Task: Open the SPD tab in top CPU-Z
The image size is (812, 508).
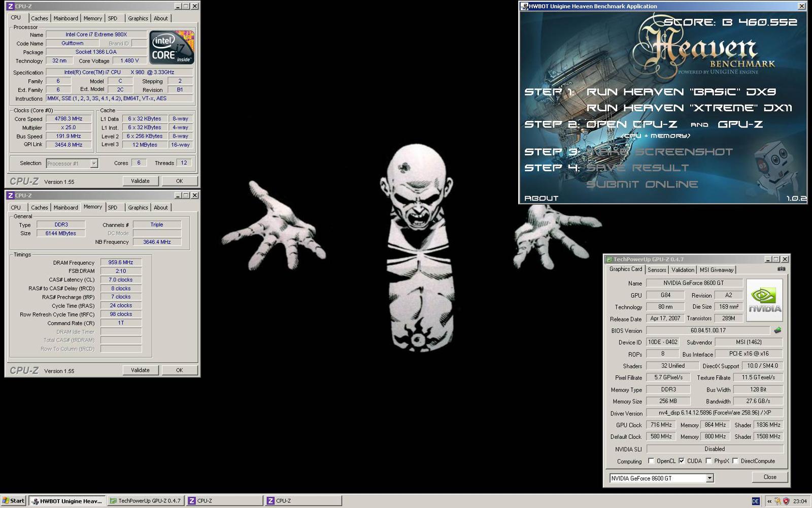Action: 113,18
